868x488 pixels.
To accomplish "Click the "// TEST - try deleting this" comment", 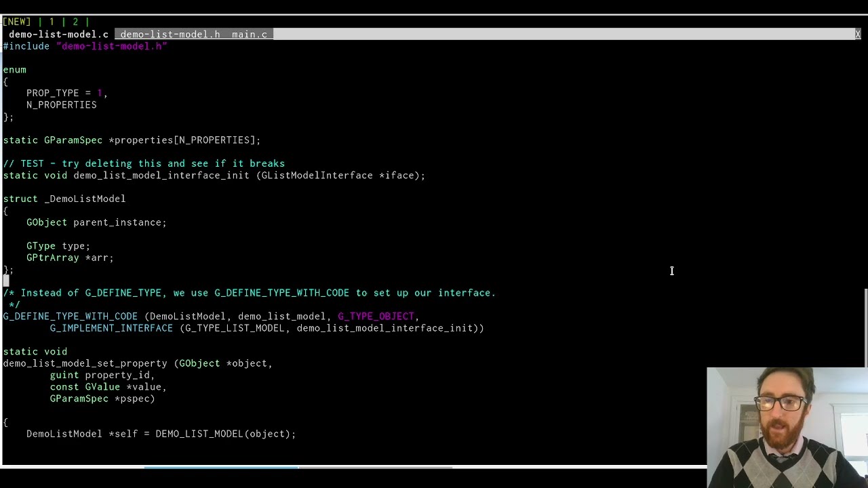I will 144,163.
